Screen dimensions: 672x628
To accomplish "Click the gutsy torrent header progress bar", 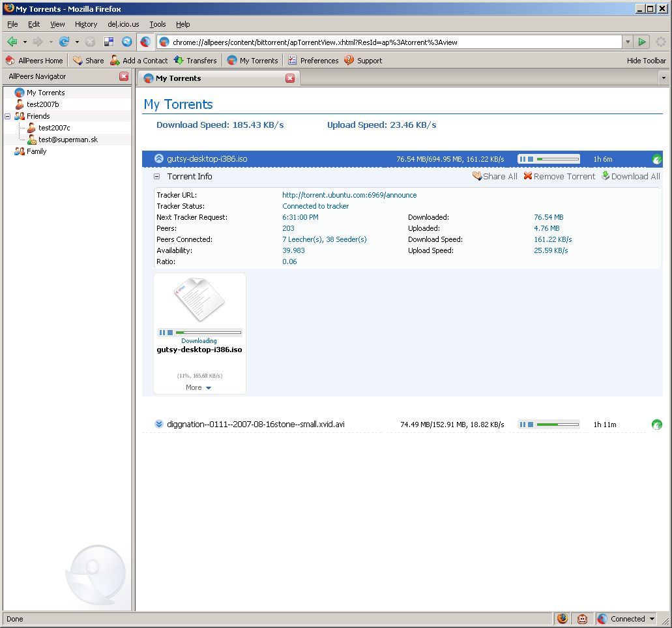I will [557, 159].
